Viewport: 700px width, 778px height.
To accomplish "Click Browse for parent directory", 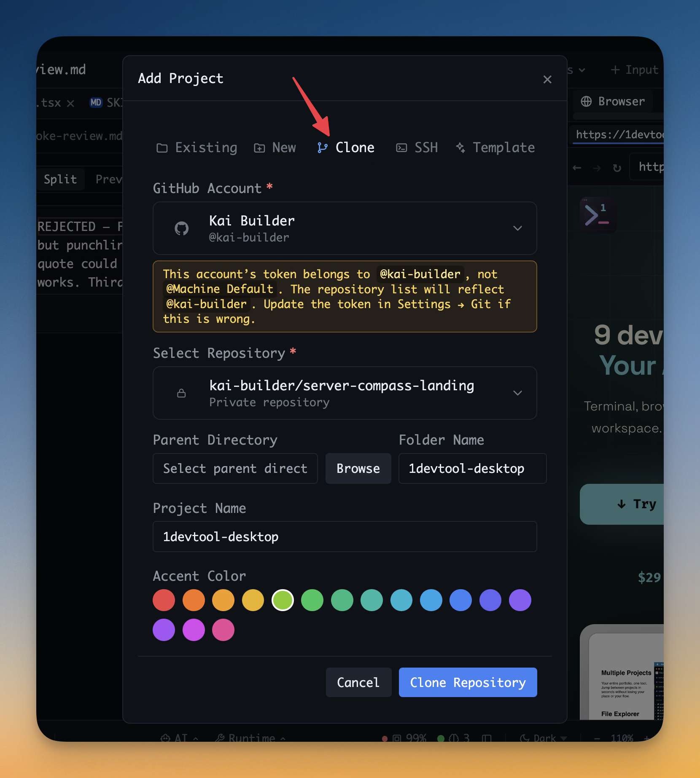I will 358,469.
